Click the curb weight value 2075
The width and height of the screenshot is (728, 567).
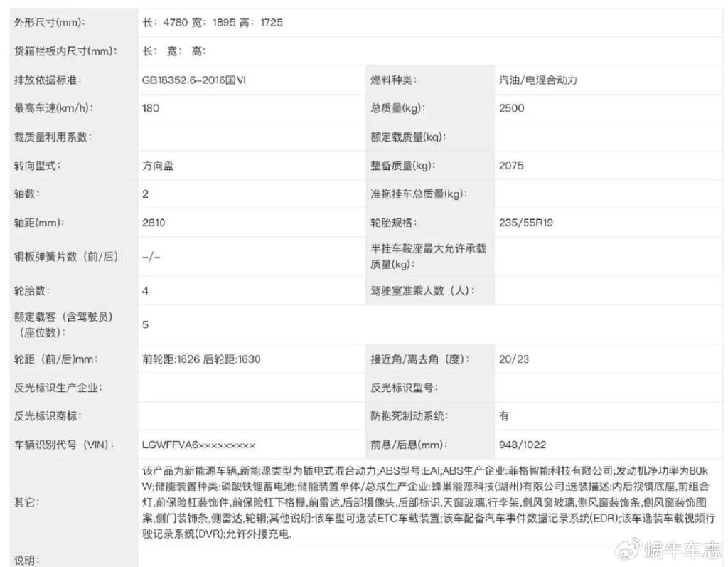click(511, 166)
